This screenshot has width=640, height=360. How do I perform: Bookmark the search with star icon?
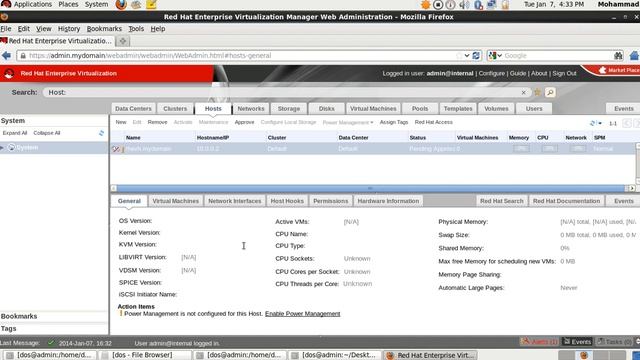537,92
